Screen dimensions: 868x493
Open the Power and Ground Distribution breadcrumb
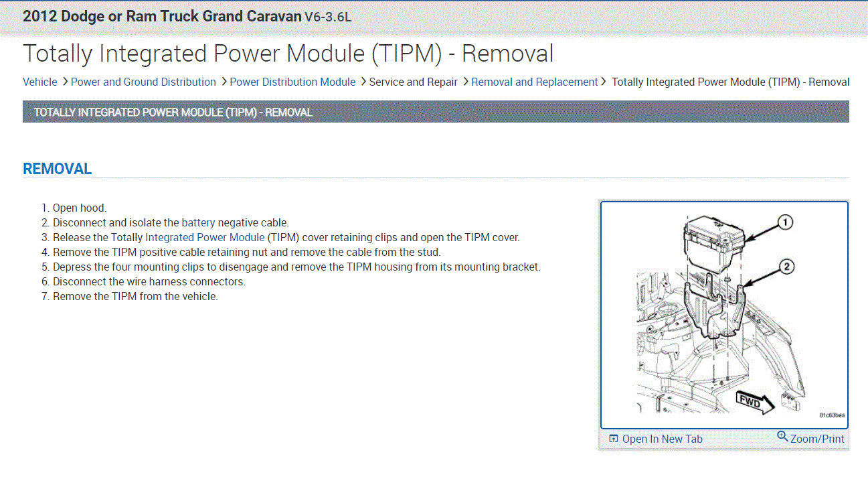click(143, 82)
